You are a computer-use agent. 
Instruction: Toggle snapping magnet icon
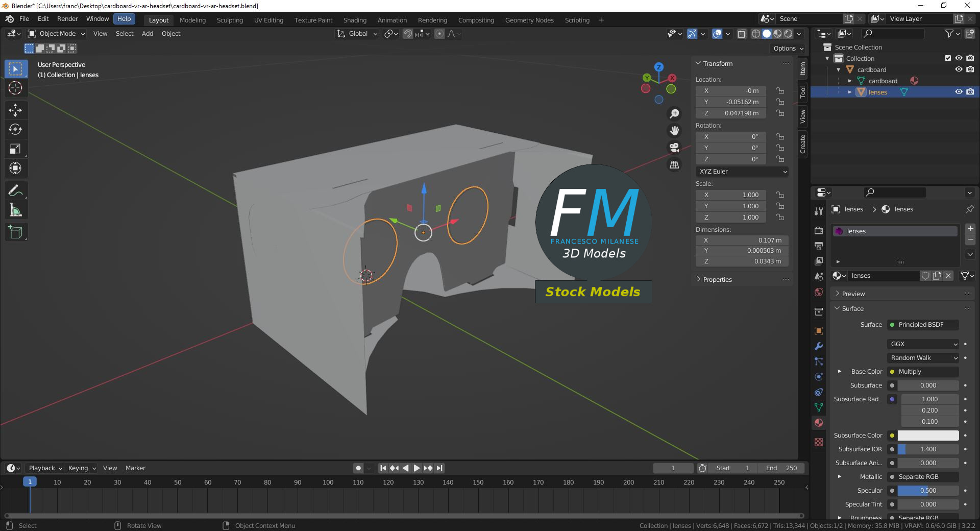click(408, 34)
